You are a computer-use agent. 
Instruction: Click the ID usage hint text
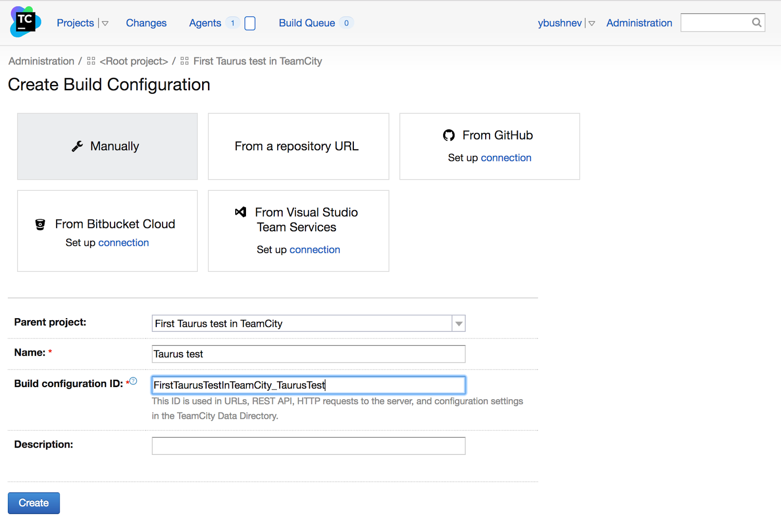[337, 409]
